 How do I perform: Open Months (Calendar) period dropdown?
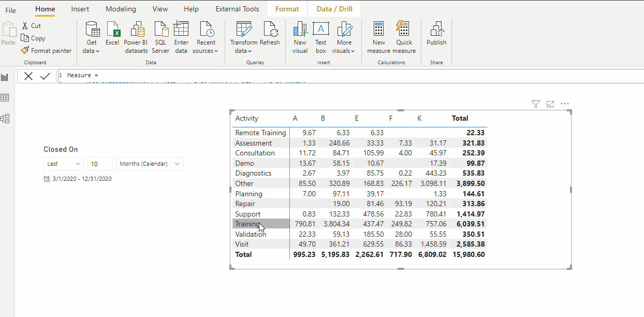click(150, 164)
